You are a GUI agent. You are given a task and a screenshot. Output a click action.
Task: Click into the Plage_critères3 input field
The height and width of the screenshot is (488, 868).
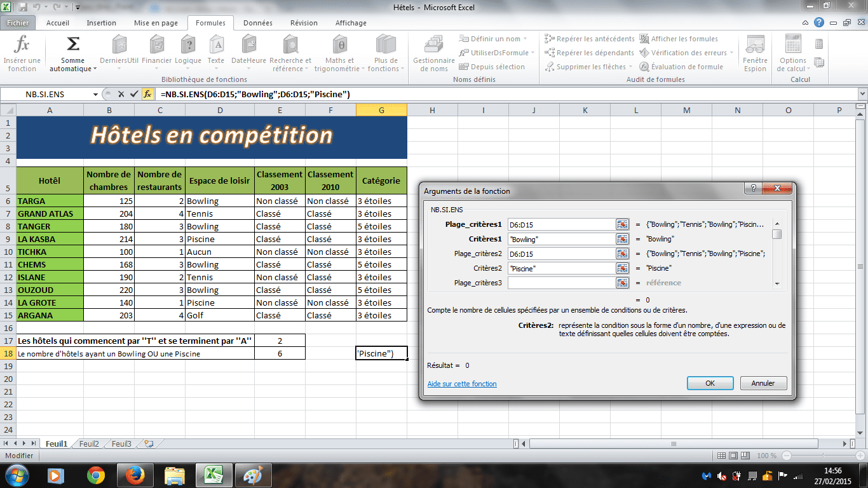coord(560,283)
